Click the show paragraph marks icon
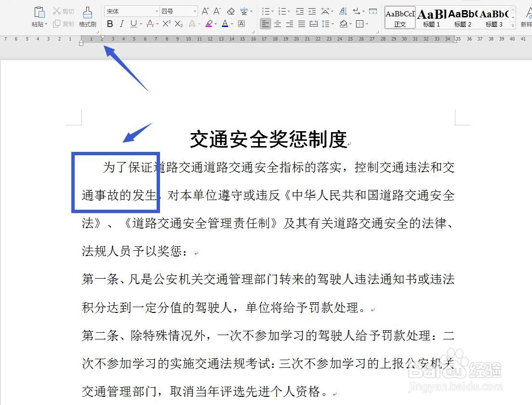Screen dimensions: 532x405 point(357,12)
